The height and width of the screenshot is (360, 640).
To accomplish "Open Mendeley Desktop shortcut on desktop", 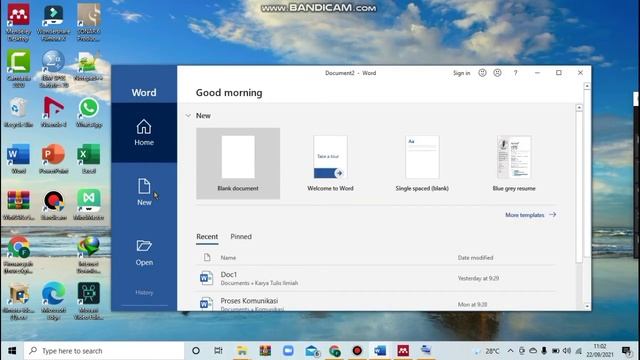I will (18, 22).
